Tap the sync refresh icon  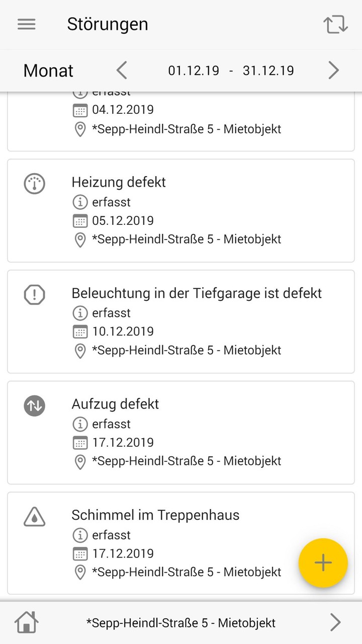(335, 24)
